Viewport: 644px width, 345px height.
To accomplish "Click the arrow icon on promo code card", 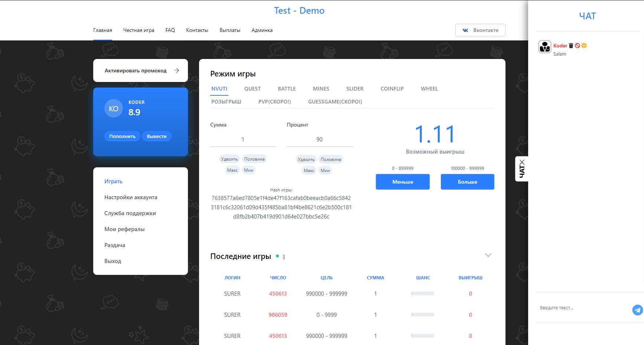I will point(177,70).
